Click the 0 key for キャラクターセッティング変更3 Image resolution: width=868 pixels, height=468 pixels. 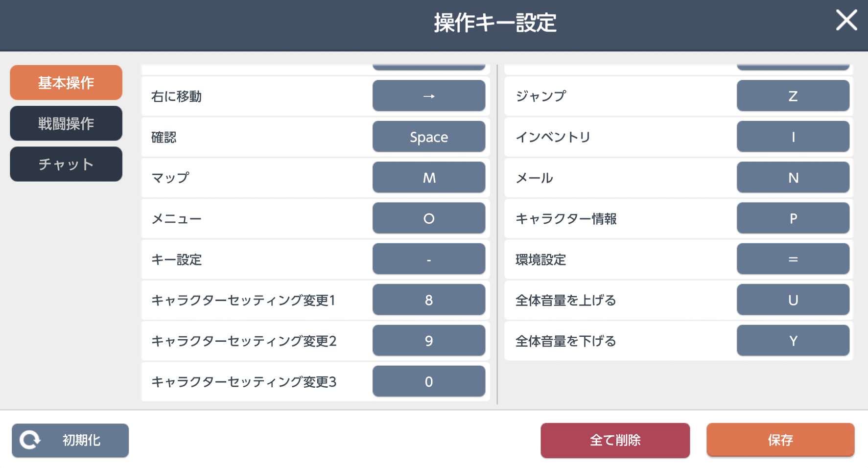[x=429, y=381]
